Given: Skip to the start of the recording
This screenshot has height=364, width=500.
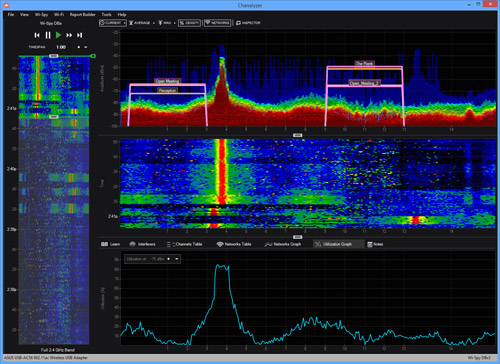Looking at the screenshot, I should [37, 35].
